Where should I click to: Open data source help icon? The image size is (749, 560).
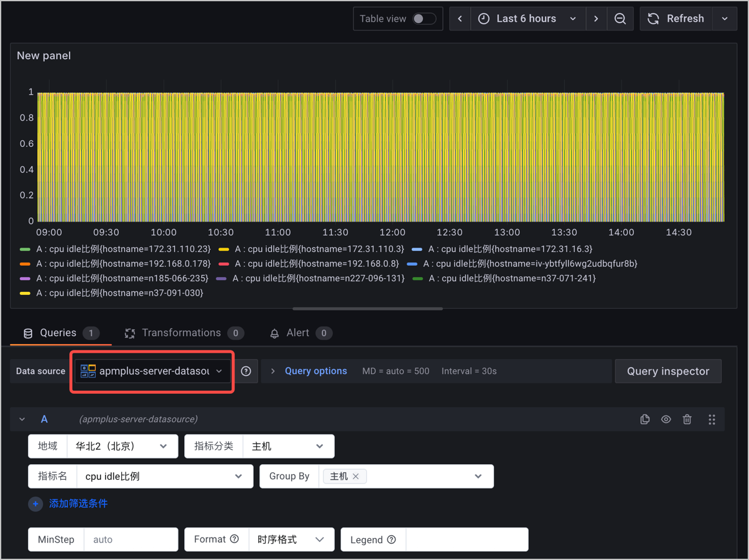point(246,371)
